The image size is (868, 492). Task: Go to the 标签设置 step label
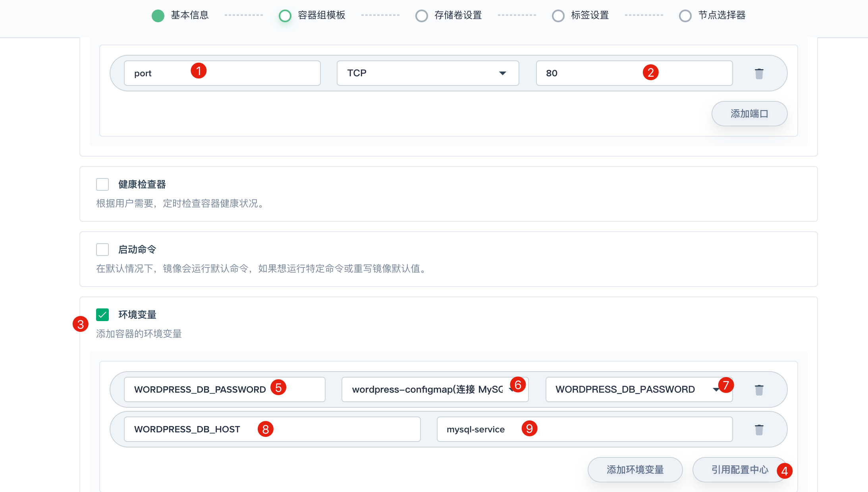click(590, 15)
